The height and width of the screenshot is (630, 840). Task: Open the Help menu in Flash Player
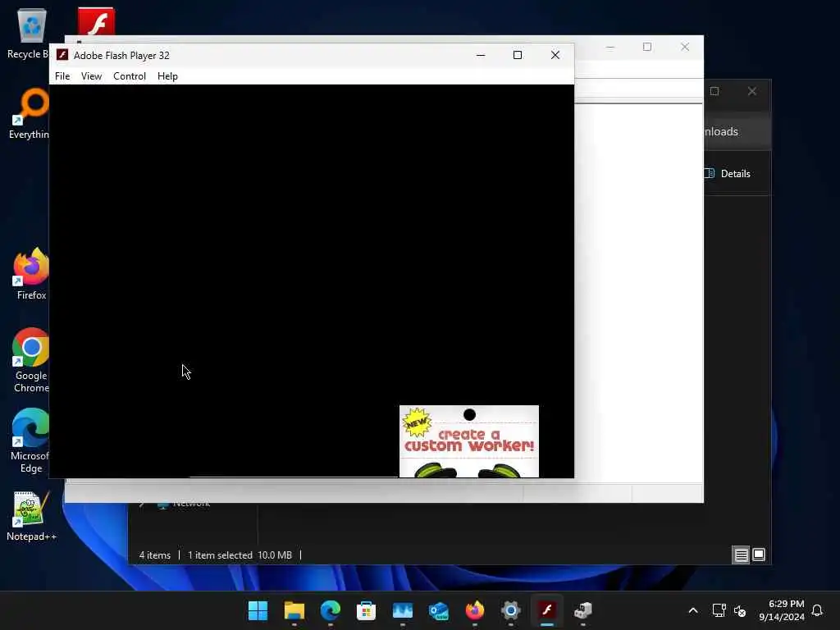pyautogui.click(x=167, y=76)
